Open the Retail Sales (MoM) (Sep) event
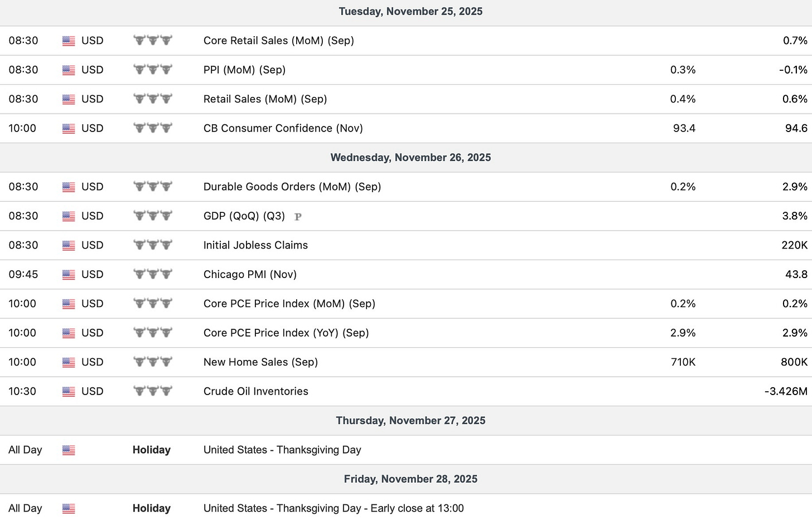This screenshot has height=521, width=812. [x=265, y=99]
